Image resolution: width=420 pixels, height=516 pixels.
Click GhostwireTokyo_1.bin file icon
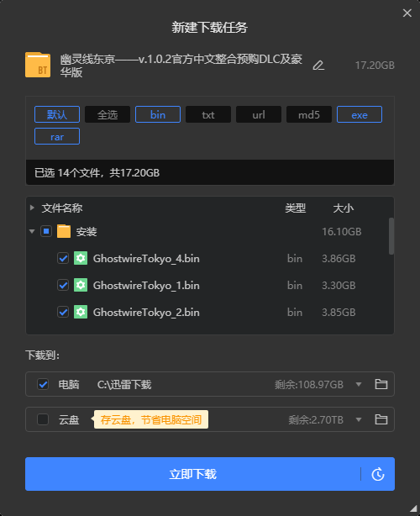tap(81, 285)
